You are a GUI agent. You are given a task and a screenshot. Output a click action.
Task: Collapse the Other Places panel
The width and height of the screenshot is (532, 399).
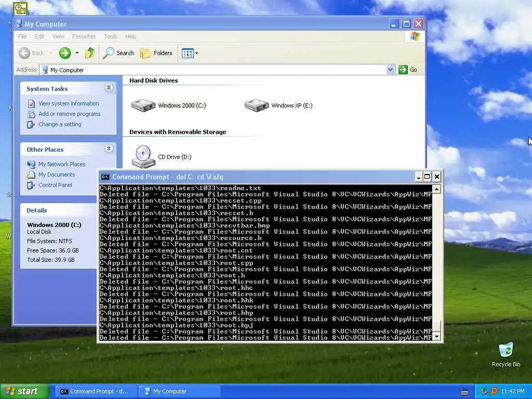(x=109, y=149)
